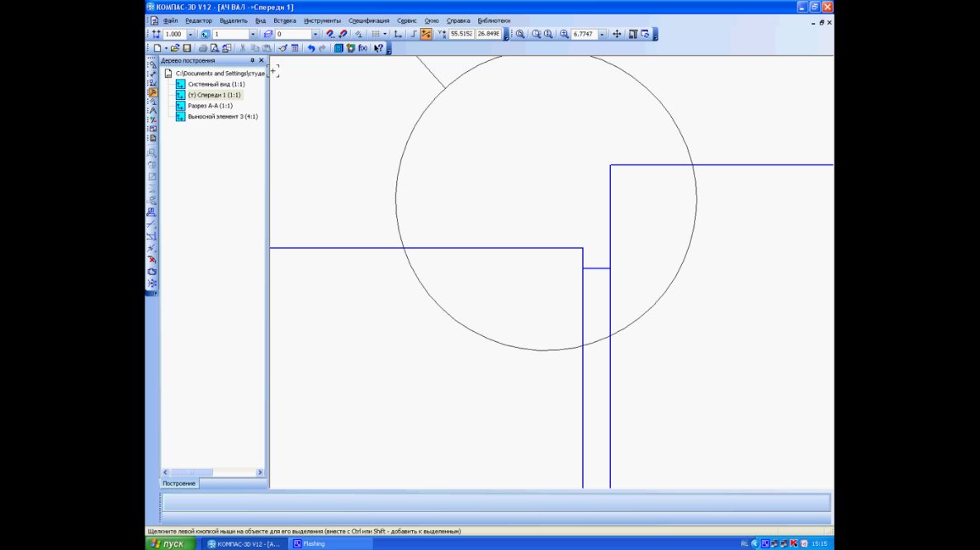Open the Пуск taskbar button

pos(168,544)
